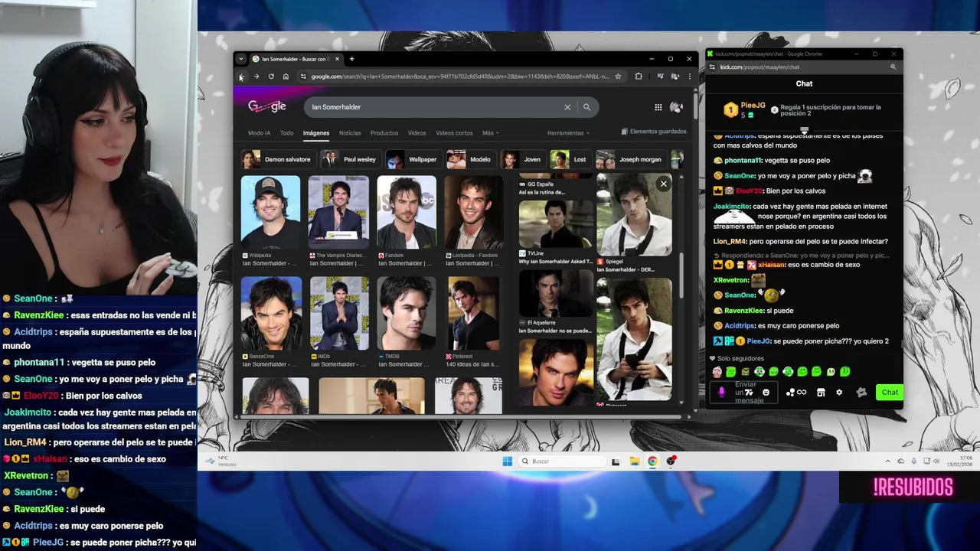Click the taskbar Buscar search box
The height and width of the screenshot is (551, 980).
(x=560, y=461)
